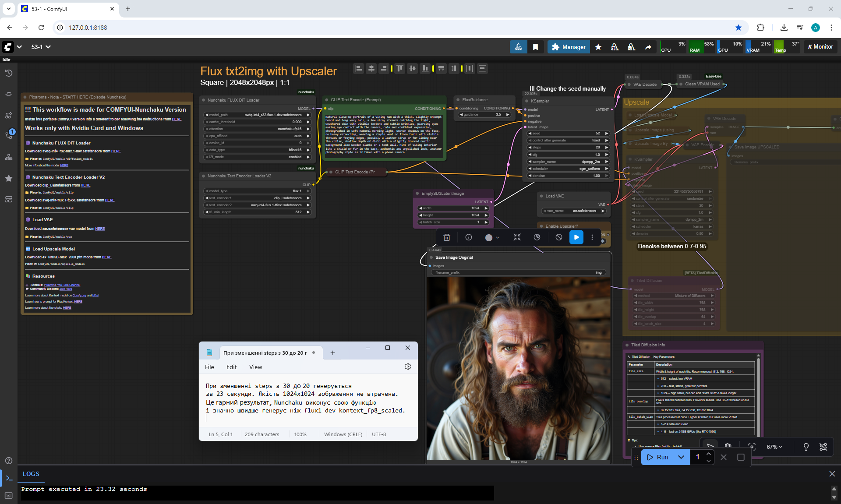Open the queue history sidebar icon
The image size is (841, 504).
(9, 73)
